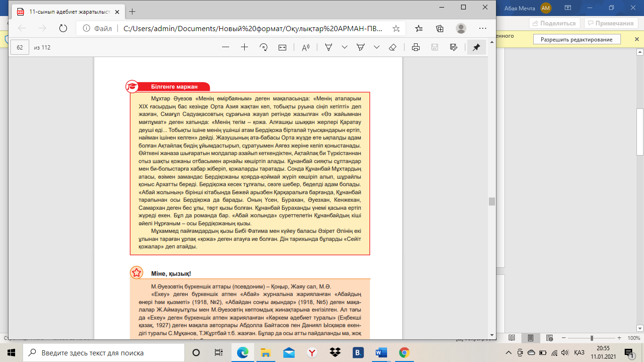The height and width of the screenshot is (362, 644).
Task: Open Cortana circle on taskbar
Action: coord(196,353)
